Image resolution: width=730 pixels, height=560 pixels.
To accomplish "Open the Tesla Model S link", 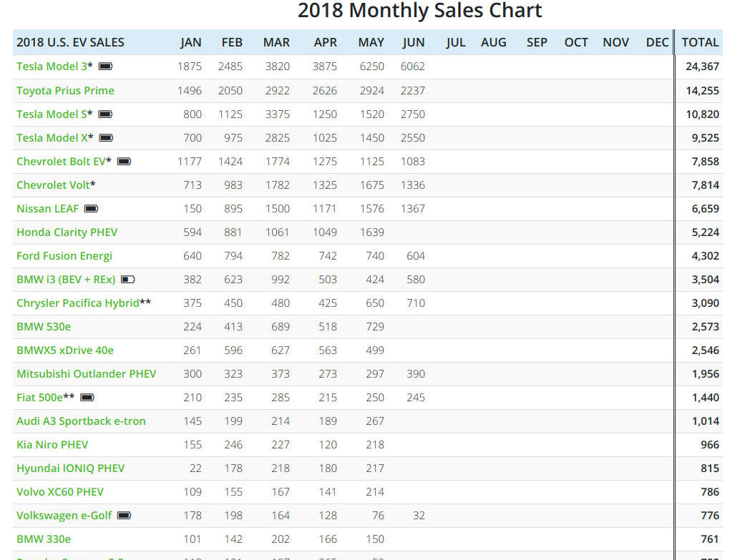I will 52,114.
